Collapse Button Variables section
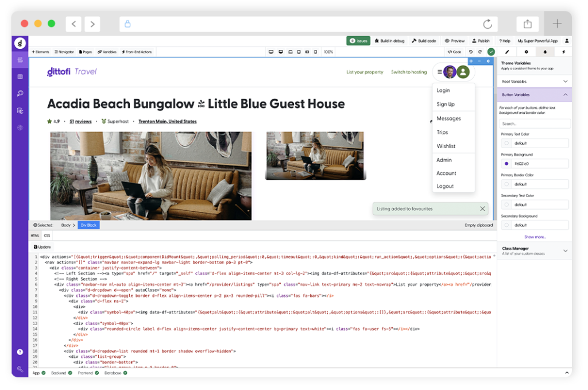 point(535,95)
